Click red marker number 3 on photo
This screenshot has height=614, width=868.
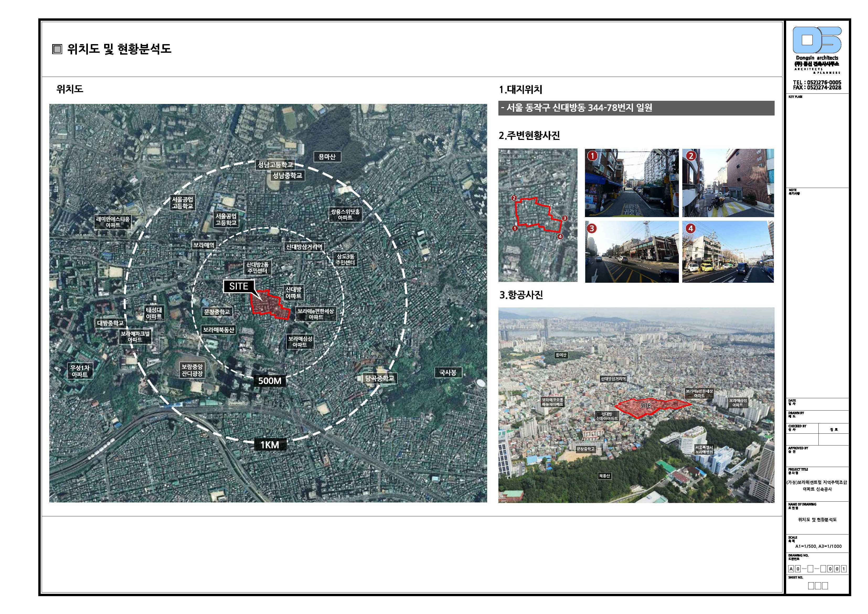pyautogui.click(x=592, y=228)
